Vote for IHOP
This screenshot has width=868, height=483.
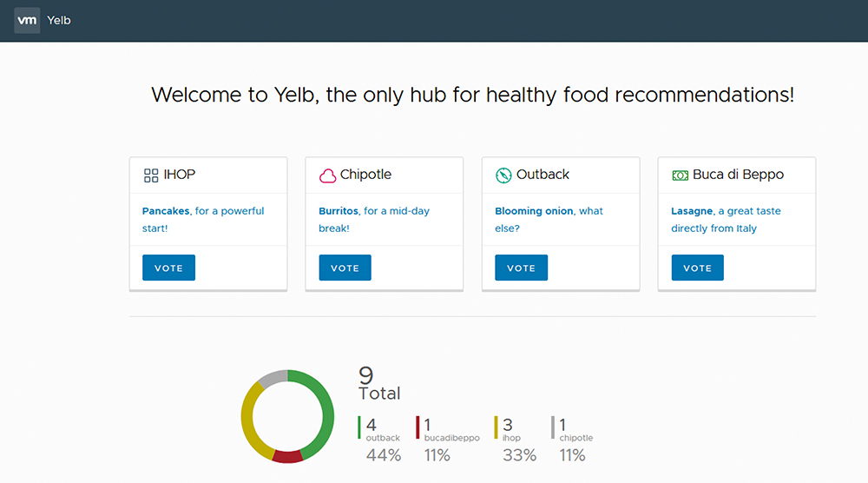[x=169, y=268]
